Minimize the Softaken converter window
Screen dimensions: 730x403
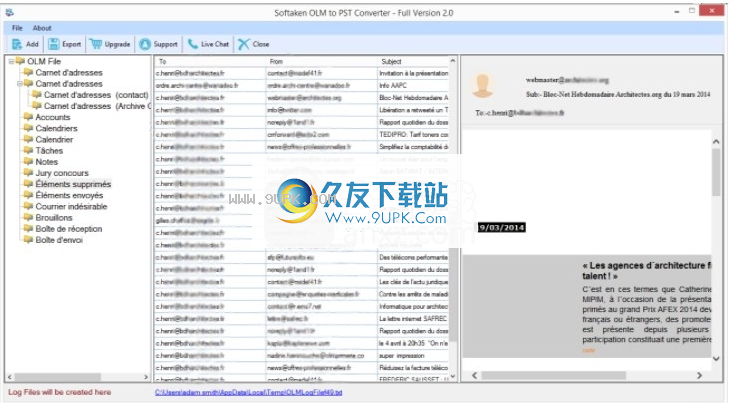(676, 12)
